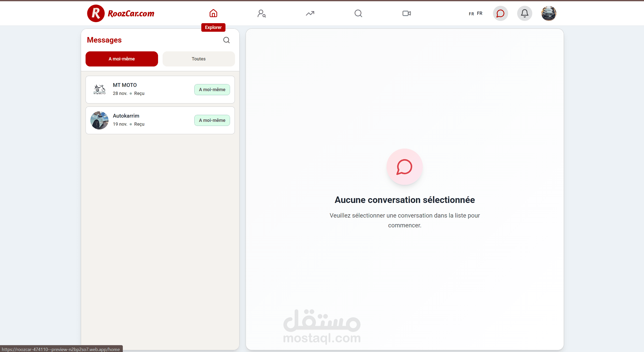
Task: Click the trending arrow icon
Action: point(310,13)
